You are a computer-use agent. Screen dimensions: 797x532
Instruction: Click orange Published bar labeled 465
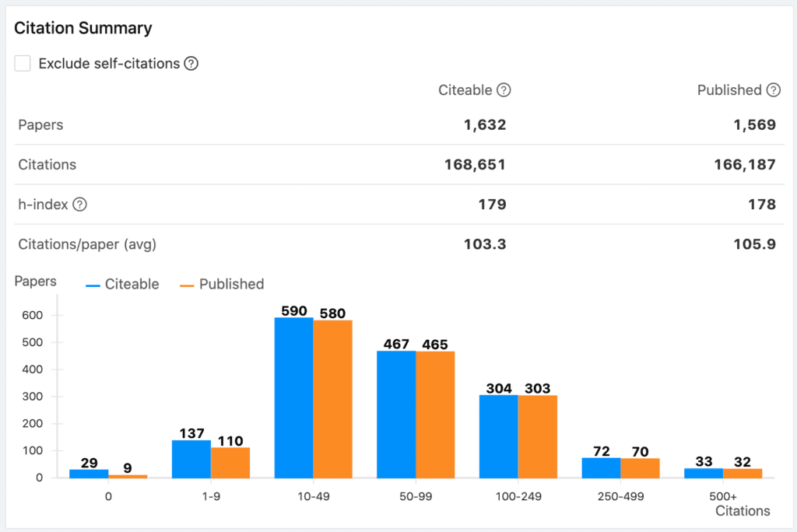pyautogui.click(x=435, y=415)
